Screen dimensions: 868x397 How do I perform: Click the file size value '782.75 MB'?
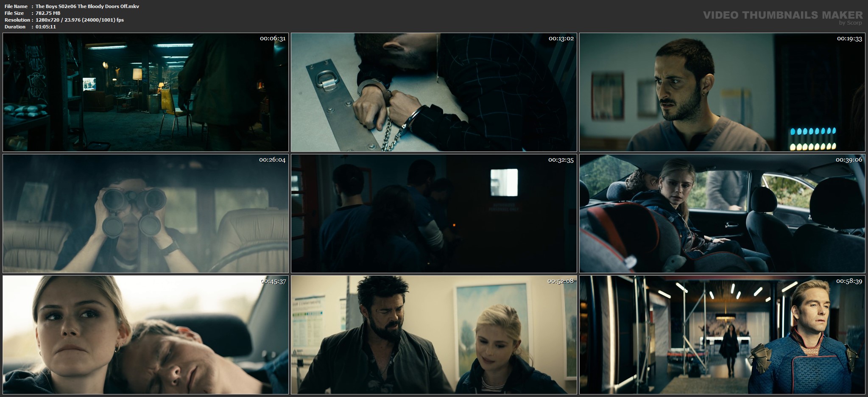tap(48, 13)
